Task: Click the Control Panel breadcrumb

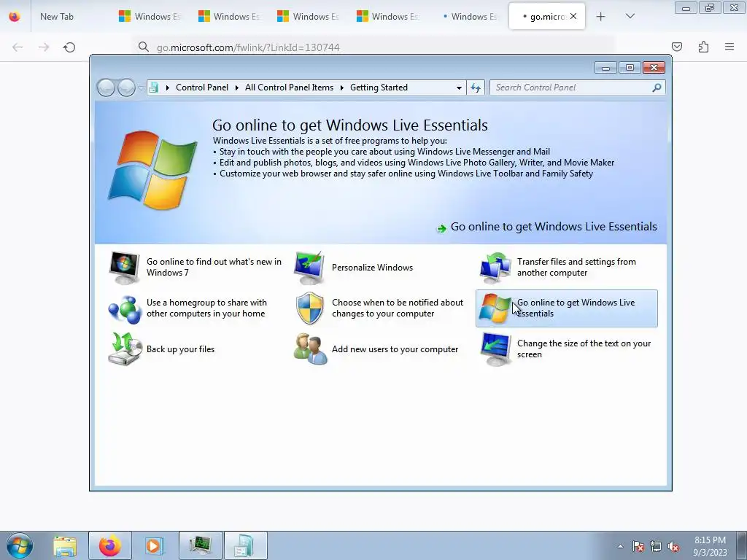Action: (x=202, y=87)
